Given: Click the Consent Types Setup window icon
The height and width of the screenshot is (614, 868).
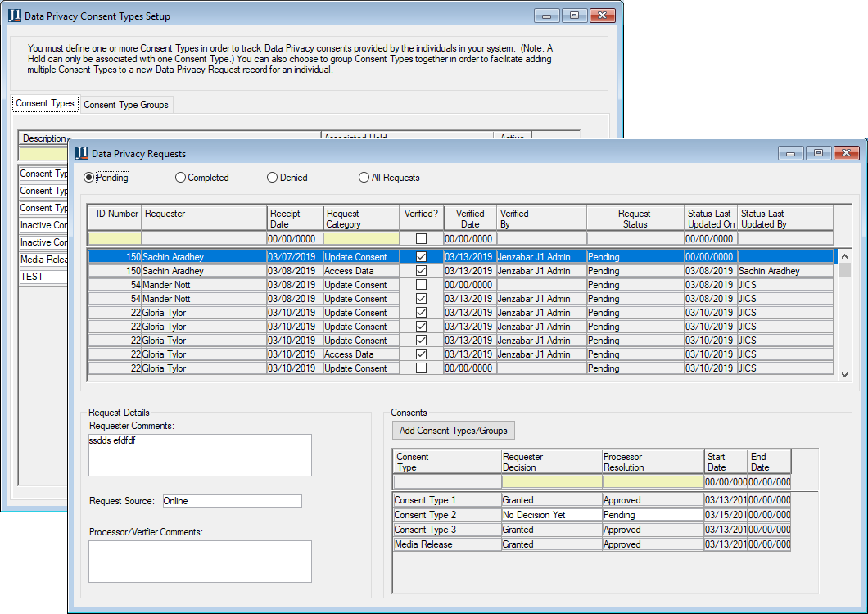Looking at the screenshot, I should coord(16,16).
